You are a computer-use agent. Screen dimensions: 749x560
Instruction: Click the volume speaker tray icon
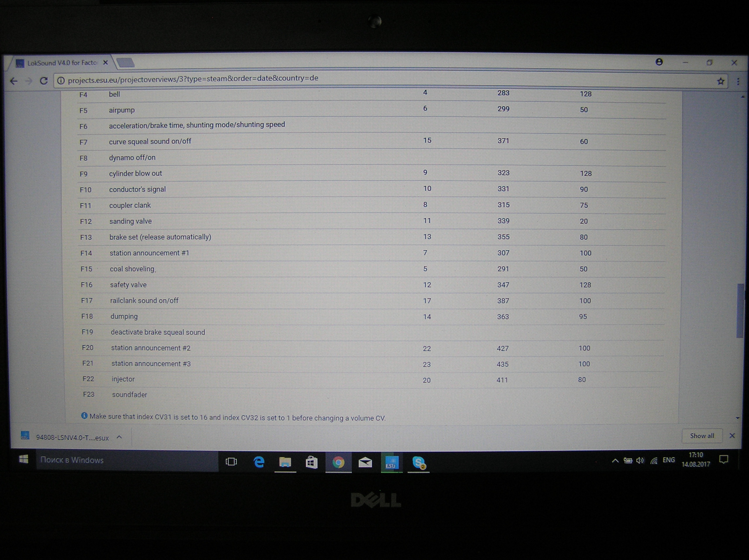640,461
